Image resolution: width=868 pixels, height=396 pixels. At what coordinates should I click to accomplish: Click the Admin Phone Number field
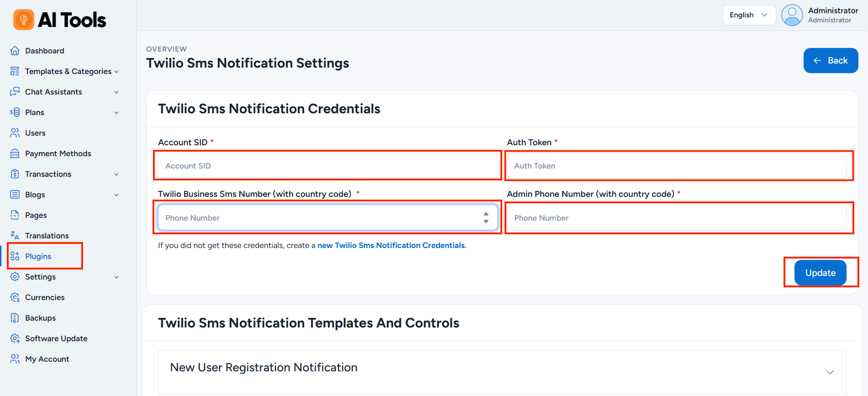pyautogui.click(x=676, y=218)
